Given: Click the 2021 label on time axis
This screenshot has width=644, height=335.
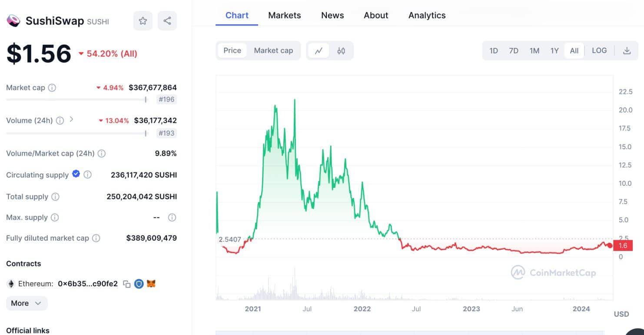Looking at the screenshot, I should tap(253, 309).
